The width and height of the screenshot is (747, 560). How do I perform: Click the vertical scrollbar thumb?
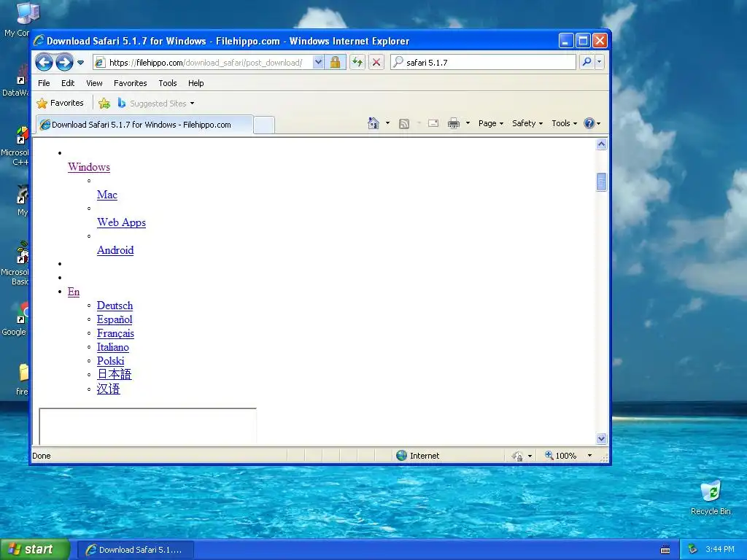(601, 182)
